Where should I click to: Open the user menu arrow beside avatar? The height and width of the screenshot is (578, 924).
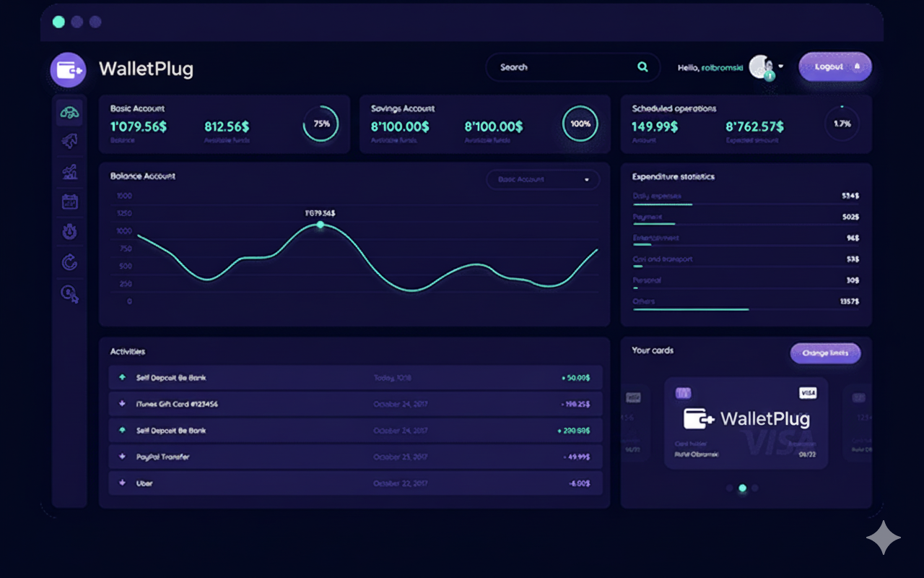[x=781, y=66]
